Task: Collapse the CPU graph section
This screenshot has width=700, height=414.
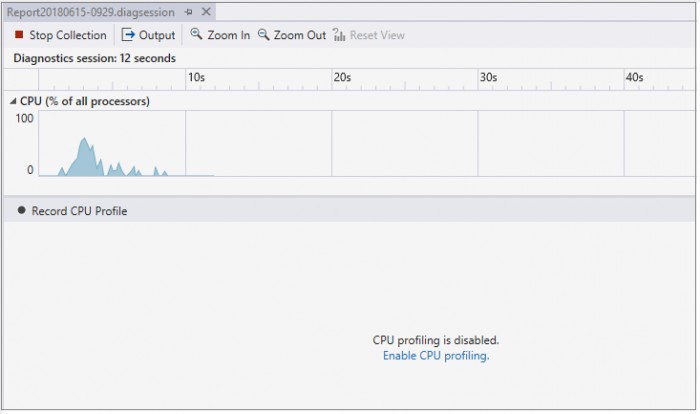Action: (13, 101)
